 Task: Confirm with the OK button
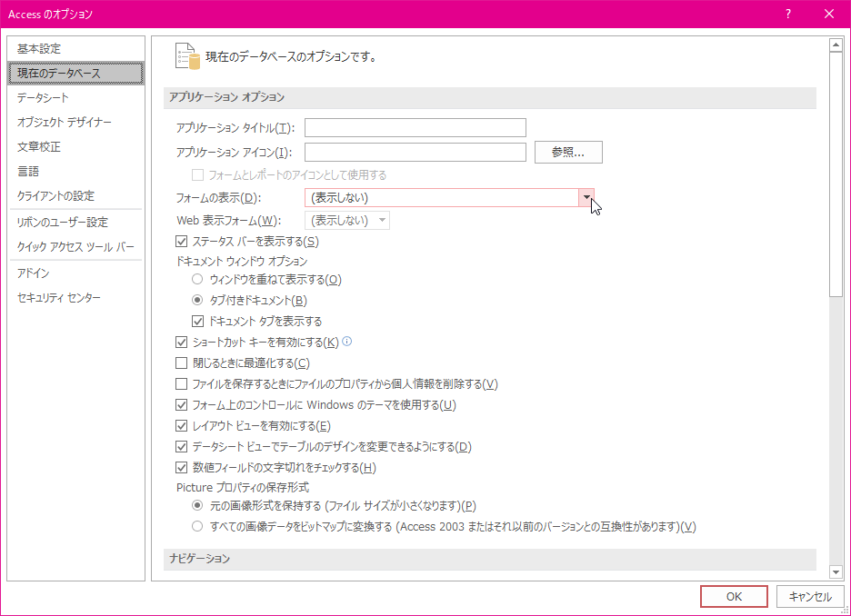pyautogui.click(x=734, y=597)
